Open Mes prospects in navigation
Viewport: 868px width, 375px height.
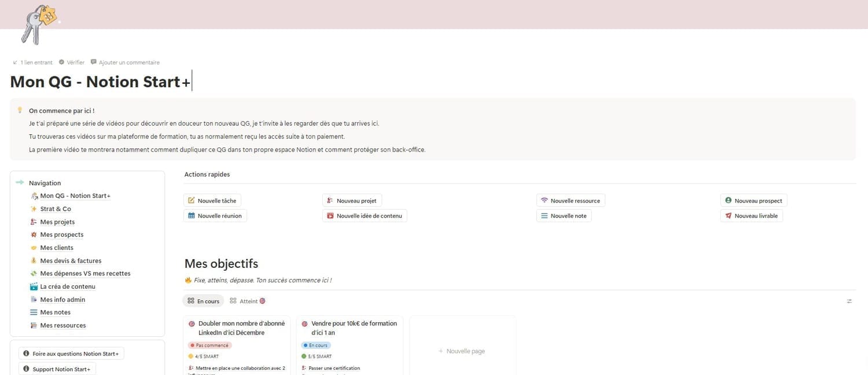[x=62, y=234]
